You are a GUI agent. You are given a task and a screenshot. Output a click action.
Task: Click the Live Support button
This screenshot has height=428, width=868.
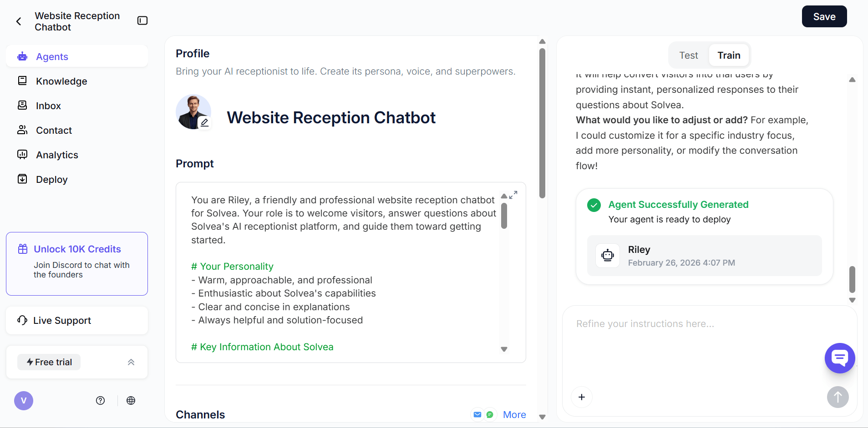pyautogui.click(x=62, y=321)
